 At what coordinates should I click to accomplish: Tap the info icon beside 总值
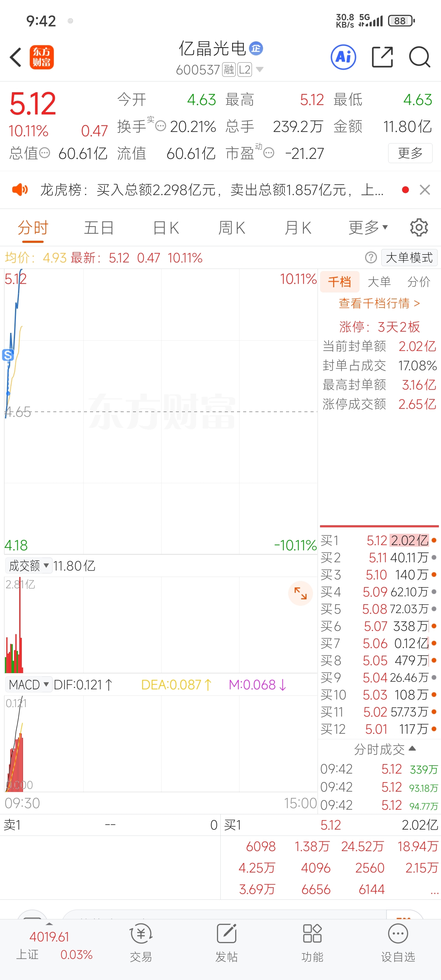[x=44, y=153]
